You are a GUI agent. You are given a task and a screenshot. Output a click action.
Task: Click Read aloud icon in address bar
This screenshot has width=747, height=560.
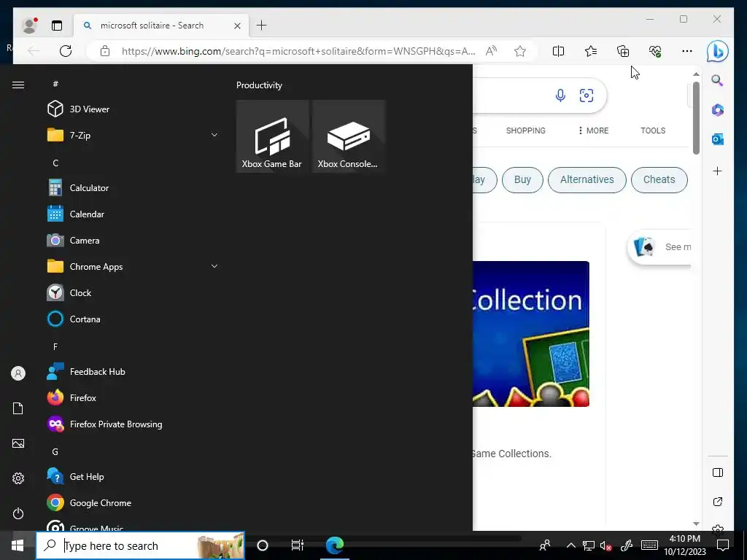[x=491, y=51]
